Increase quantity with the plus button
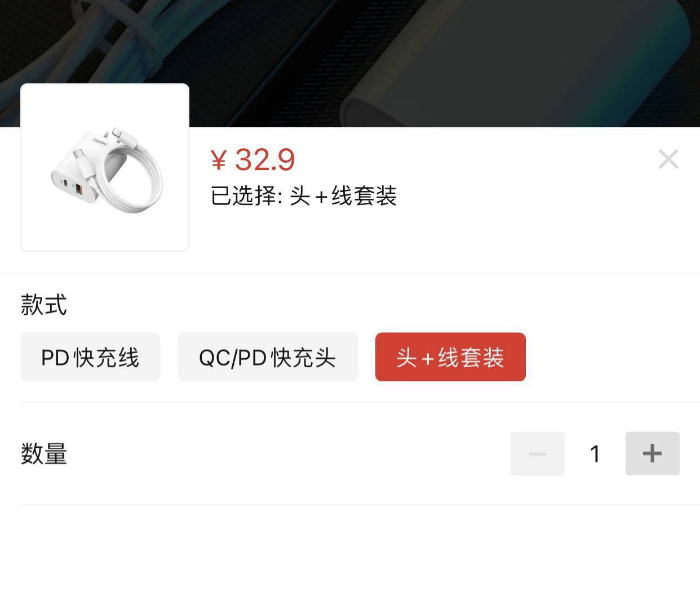 (x=652, y=453)
